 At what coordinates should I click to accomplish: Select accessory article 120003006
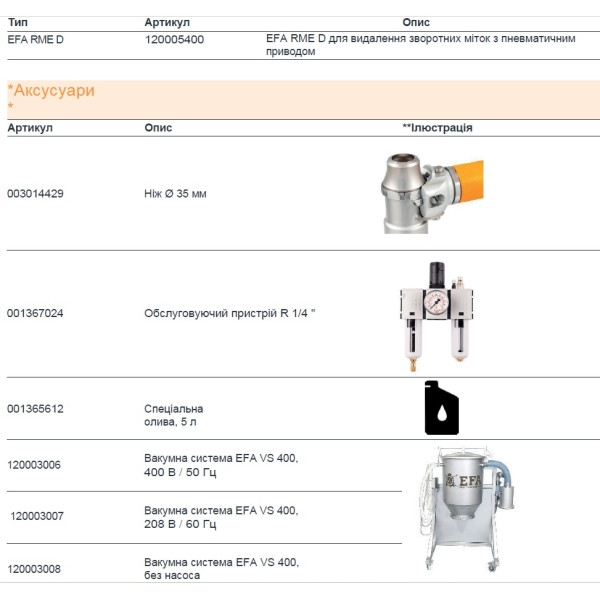click(x=34, y=465)
